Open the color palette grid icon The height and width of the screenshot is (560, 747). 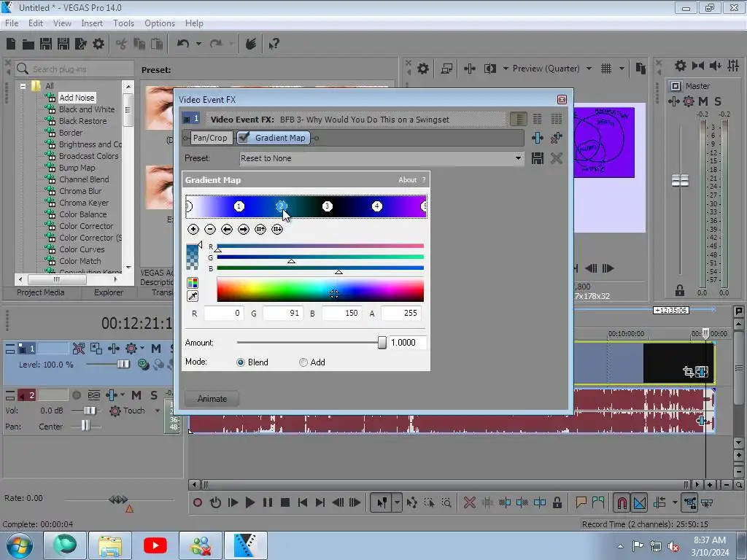pyautogui.click(x=193, y=283)
